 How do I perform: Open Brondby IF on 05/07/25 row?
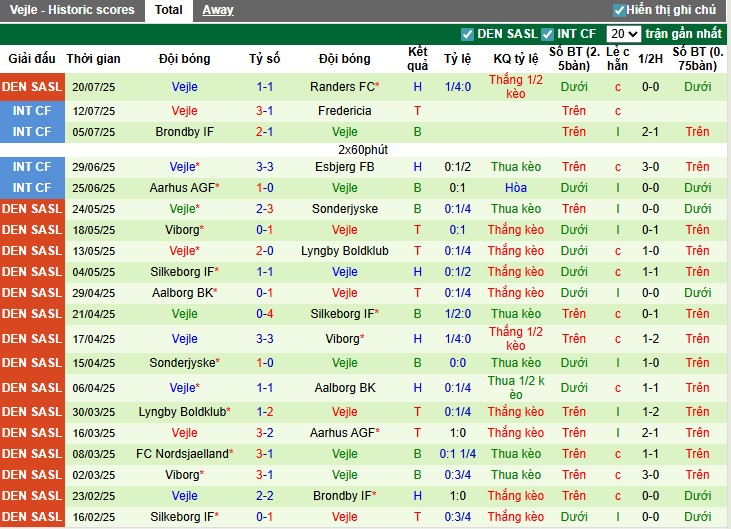[x=185, y=132]
